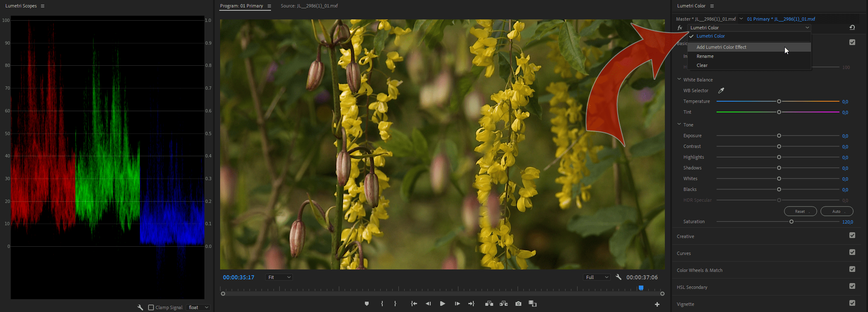Screen dimensions: 868x312
Task: Choose Add Lumetri Color Effect
Action: point(749,47)
